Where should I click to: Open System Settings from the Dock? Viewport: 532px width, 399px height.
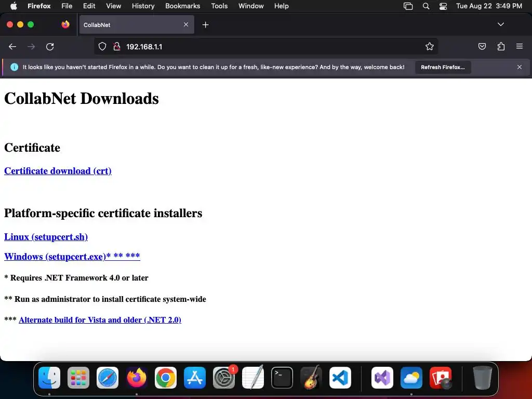coord(224,378)
